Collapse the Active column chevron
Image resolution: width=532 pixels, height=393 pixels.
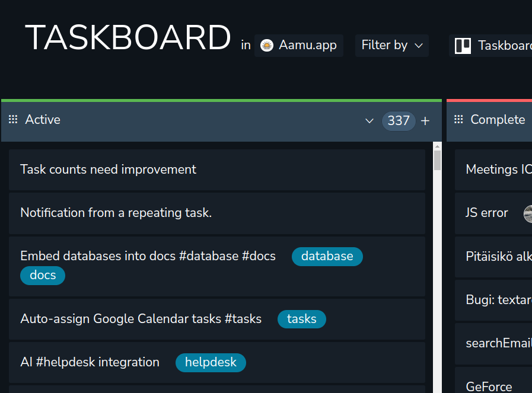pyautogui.click(x=369, y=121)
